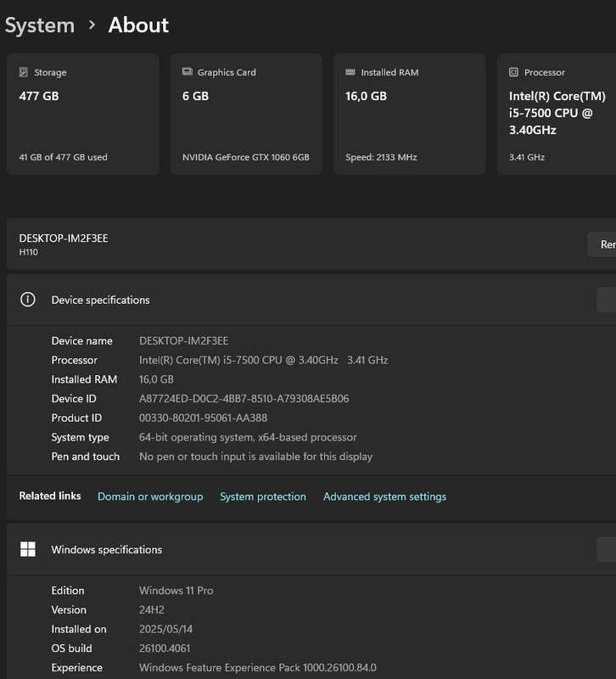Screen dimensions: 616x679
Task: Click the OS build label
Action: tap(71, 648)
